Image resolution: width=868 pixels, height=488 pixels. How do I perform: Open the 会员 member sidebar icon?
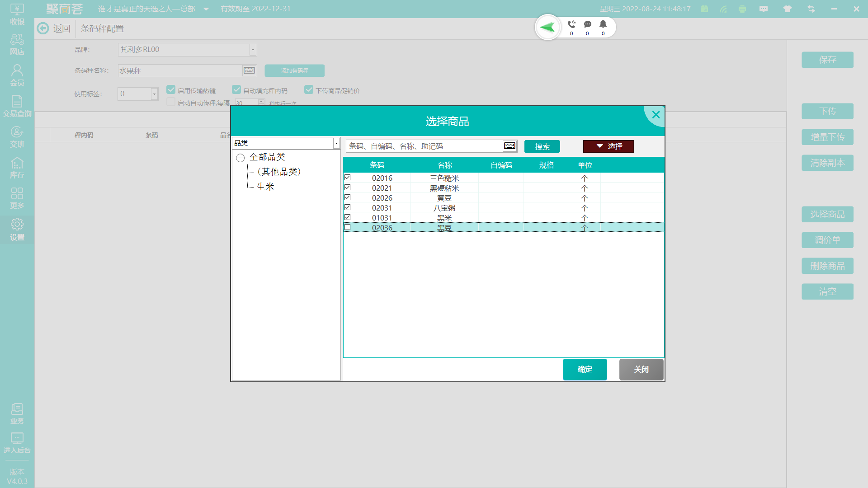point(17,75)
